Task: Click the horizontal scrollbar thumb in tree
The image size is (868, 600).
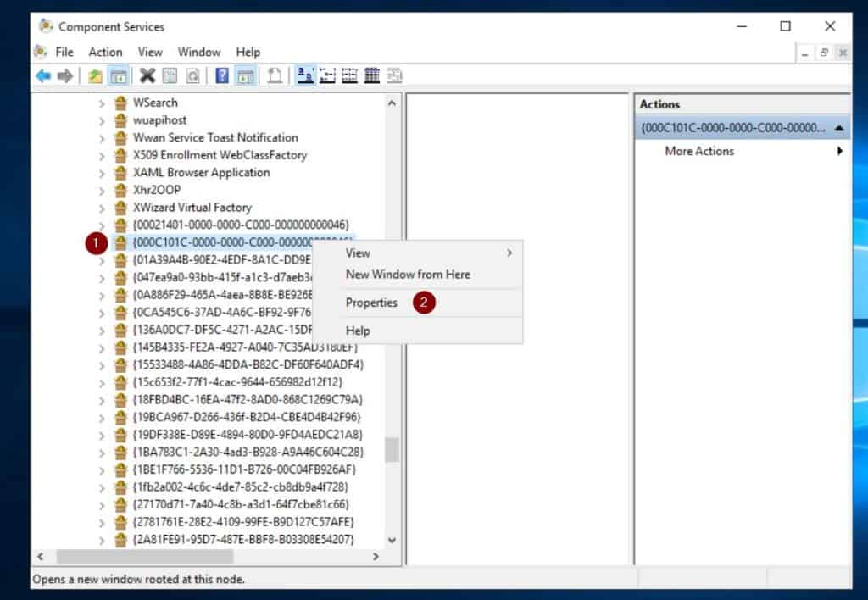Action: click(x=144, y=556)
